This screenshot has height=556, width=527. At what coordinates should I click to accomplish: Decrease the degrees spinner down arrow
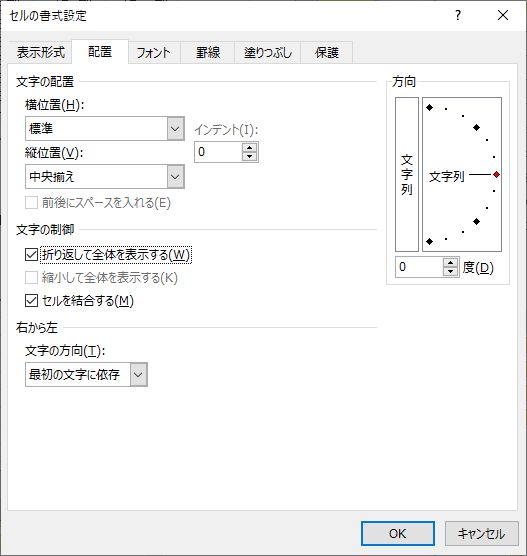point(451,271)
